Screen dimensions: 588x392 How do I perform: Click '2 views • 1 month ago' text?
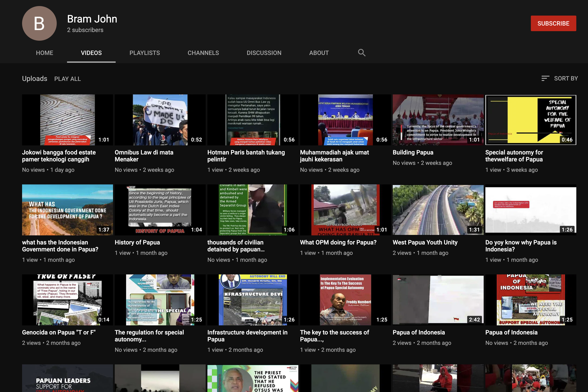[x=420, y=253]
